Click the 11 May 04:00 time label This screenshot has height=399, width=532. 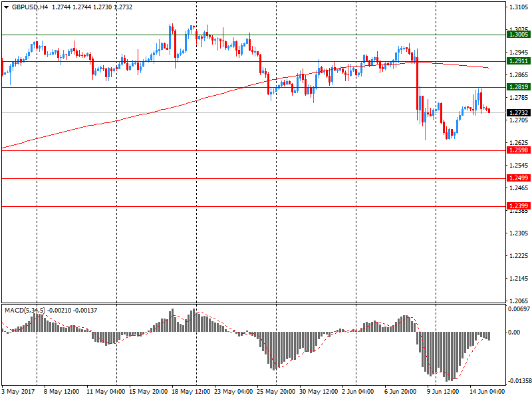coord(106,392)
